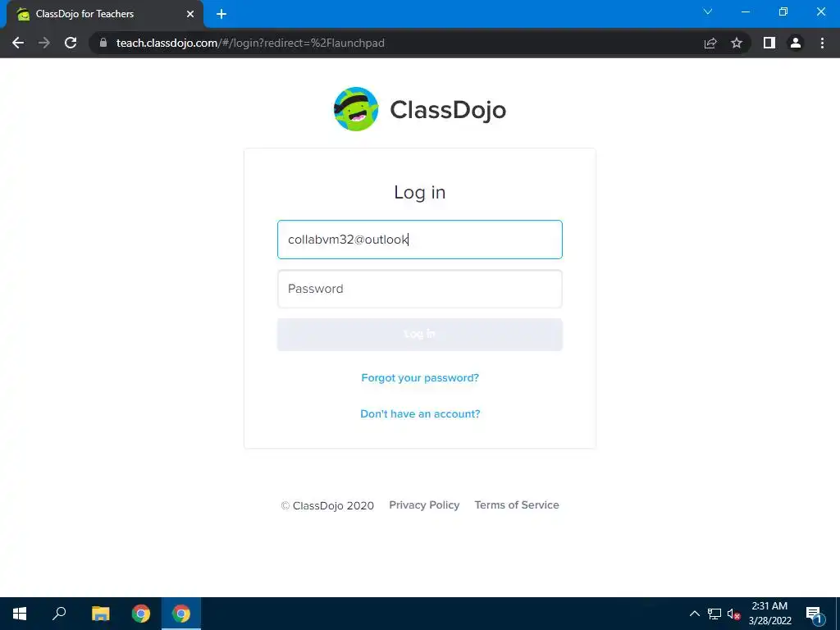
Task: Open a new browser tab
Action: [x=221, y=14]
